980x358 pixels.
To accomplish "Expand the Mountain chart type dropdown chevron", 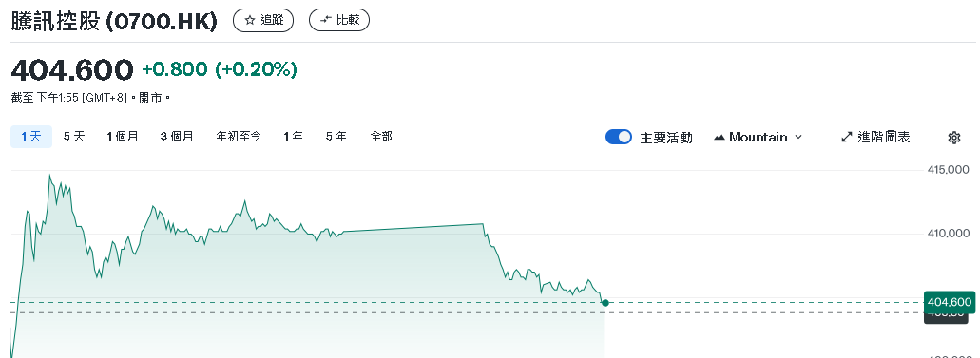I will pos(798,138).
